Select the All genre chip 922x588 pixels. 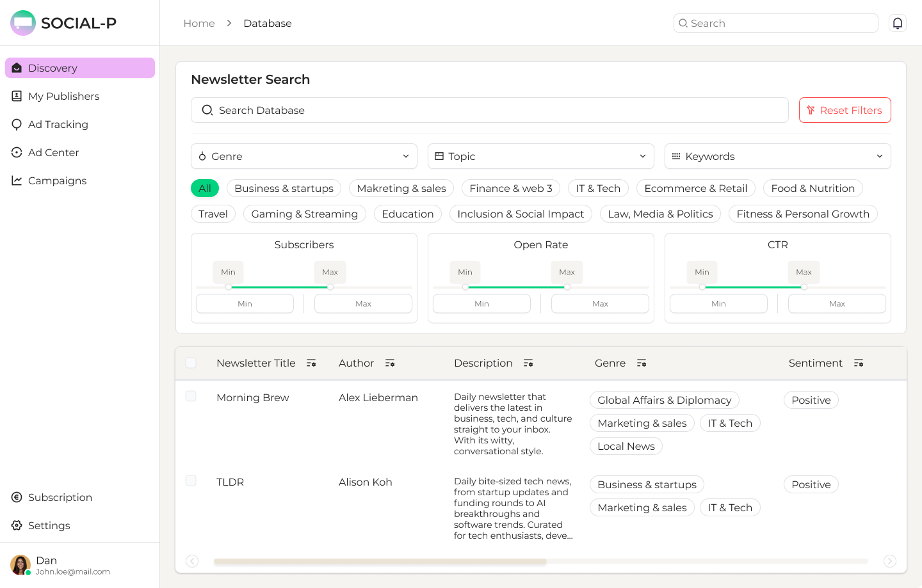coord(205,188)
